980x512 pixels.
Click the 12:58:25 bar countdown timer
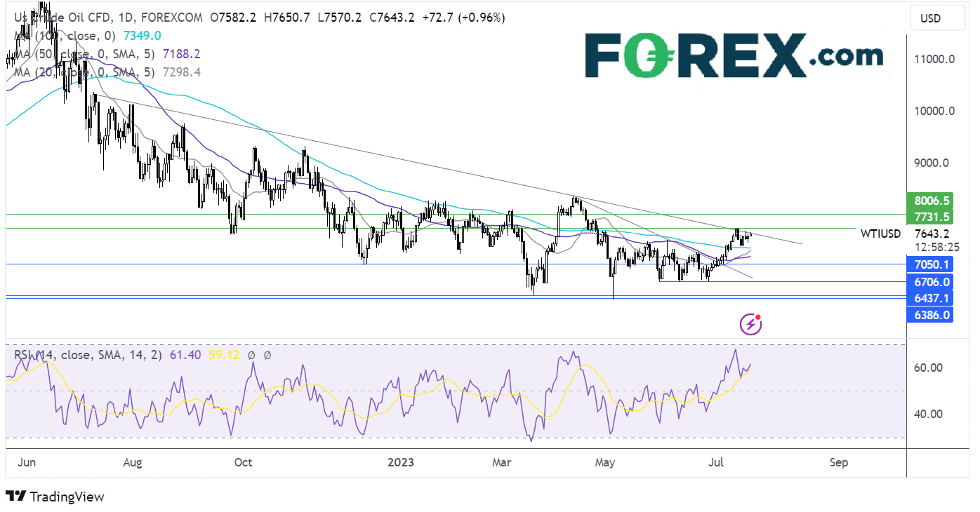pyautogui.click(x=939, y=247)
